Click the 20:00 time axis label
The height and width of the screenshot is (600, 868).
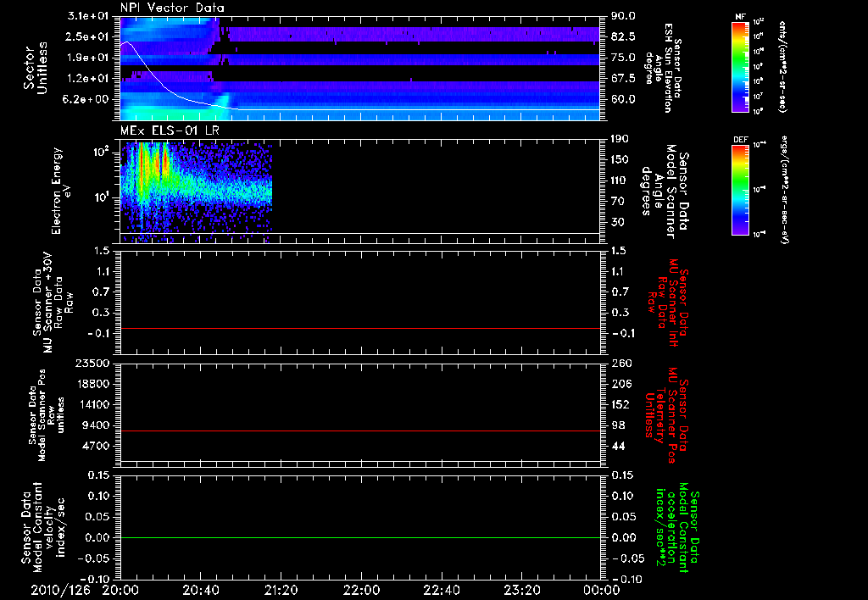tap(120, 590)
